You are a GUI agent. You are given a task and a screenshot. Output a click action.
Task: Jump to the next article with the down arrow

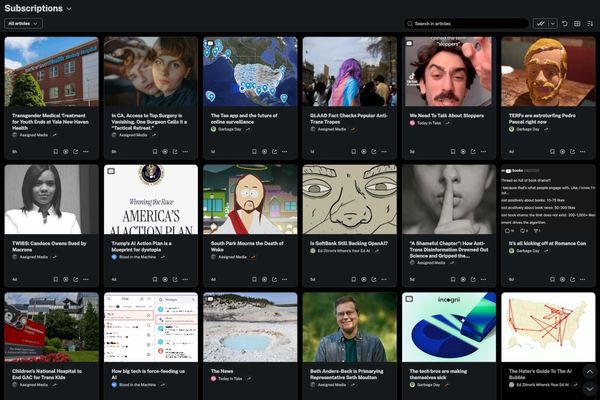tap(590, 389)
